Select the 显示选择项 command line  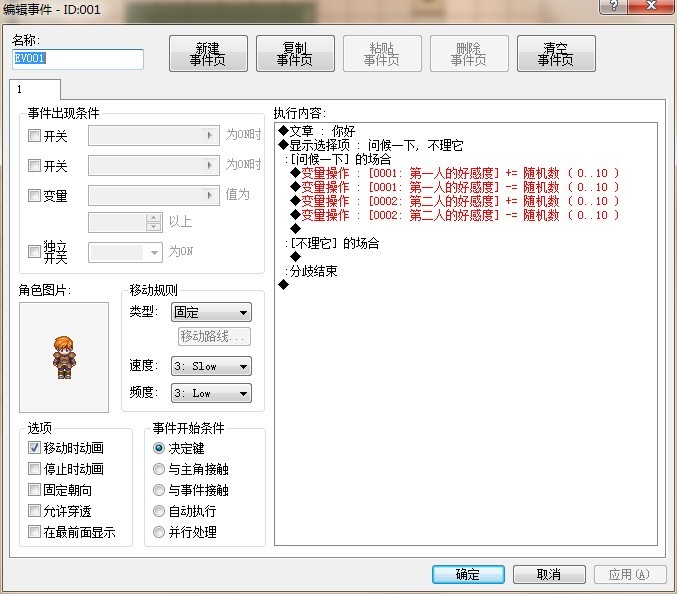tap(370, 145)
